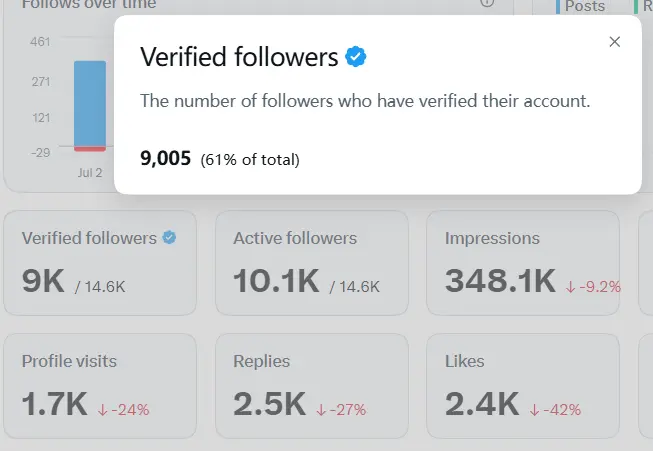Click the blue verified badge in popup title
The height and width of the screenshot is (451, 653).
click(x=356, y=57)
